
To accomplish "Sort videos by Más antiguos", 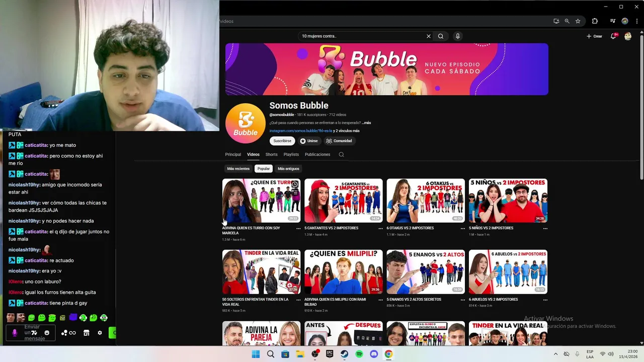I will [x=288, y=168].
